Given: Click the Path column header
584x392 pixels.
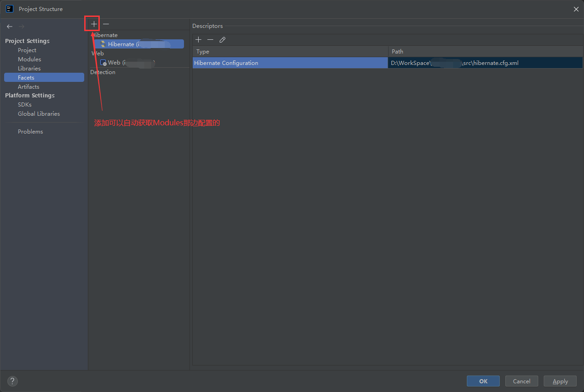Looking at the screenshot, I should pyautogui.click(x=486, y=52).
